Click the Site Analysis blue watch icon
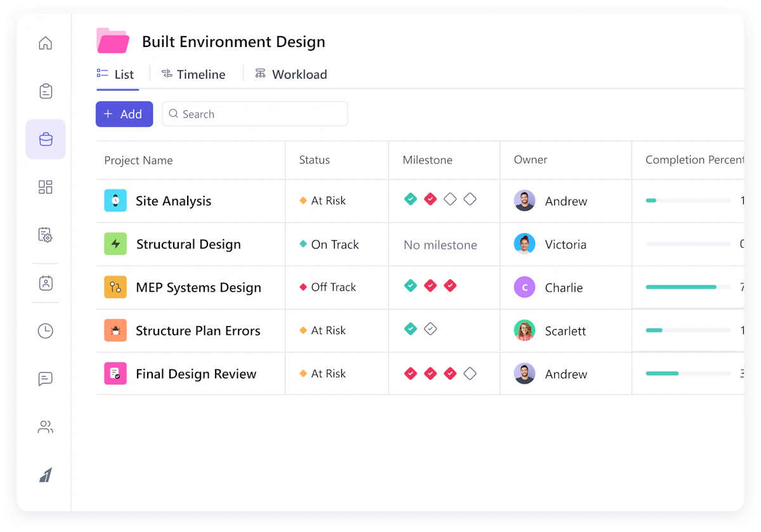The height and width of the screenshot is (532, 761). pos(115,200)
